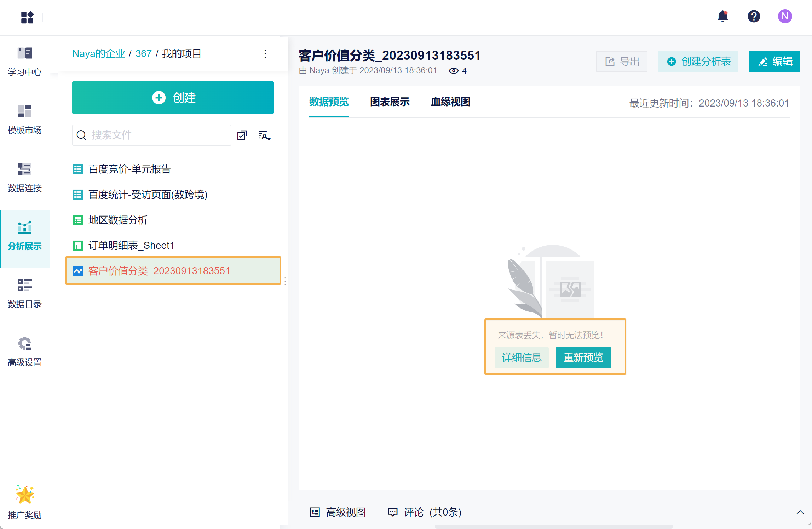The image size is (812, 529).
Task: Click the 最近更新时间 timestamp text
Action: [709, 103]
